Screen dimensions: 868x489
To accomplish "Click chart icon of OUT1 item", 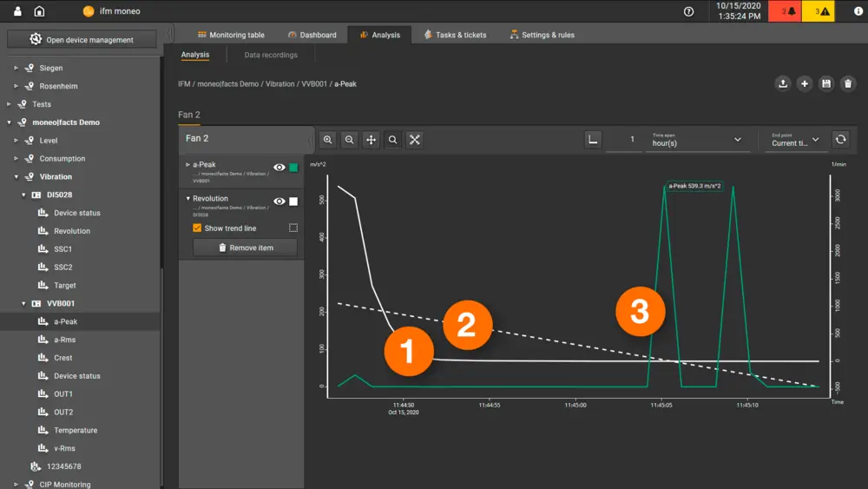I will [x=43, y=393].
